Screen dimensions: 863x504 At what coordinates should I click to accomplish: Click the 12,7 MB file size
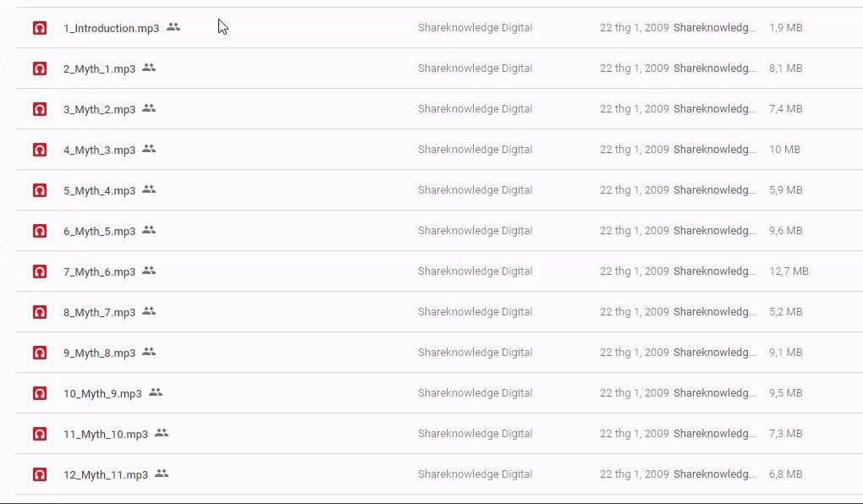pos(789,271)
